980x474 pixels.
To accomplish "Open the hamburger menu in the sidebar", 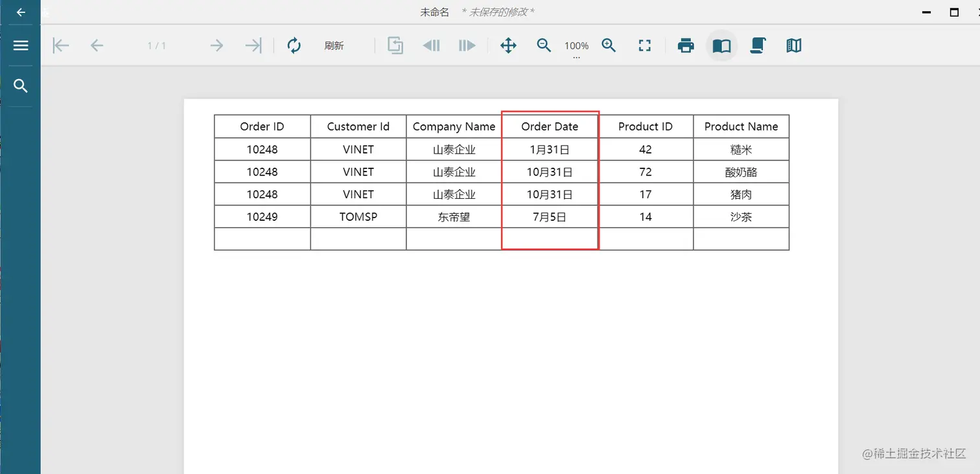I will click(x=21, y=45).
